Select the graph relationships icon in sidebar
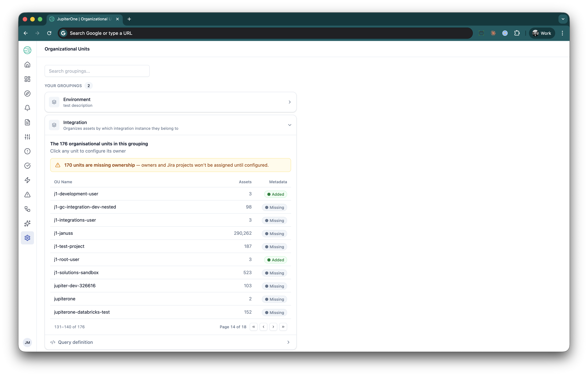Screen dimensions: 588x376 click(27, 209)
